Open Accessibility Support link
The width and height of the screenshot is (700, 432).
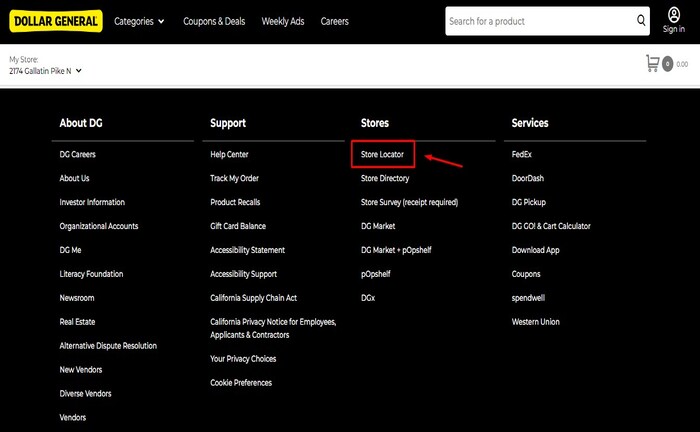pyautogui.click(x=243, y=274)
